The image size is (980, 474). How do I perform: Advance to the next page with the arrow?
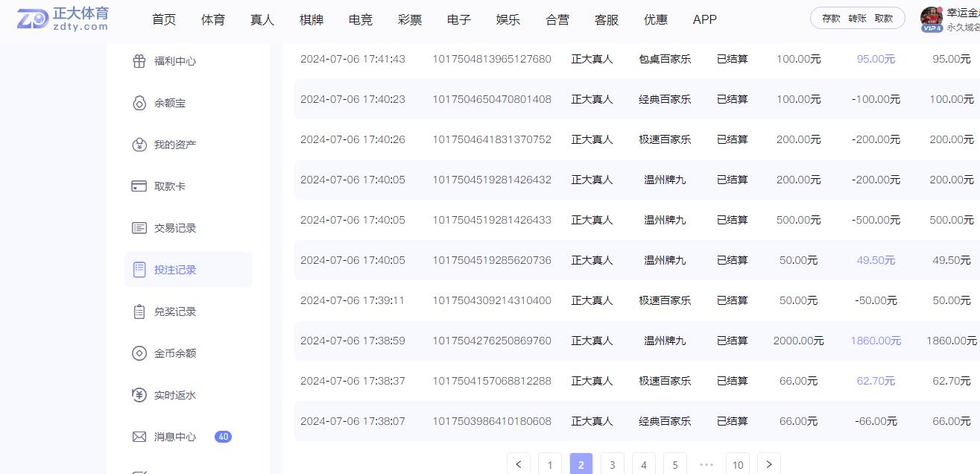[x=768, y=464]
